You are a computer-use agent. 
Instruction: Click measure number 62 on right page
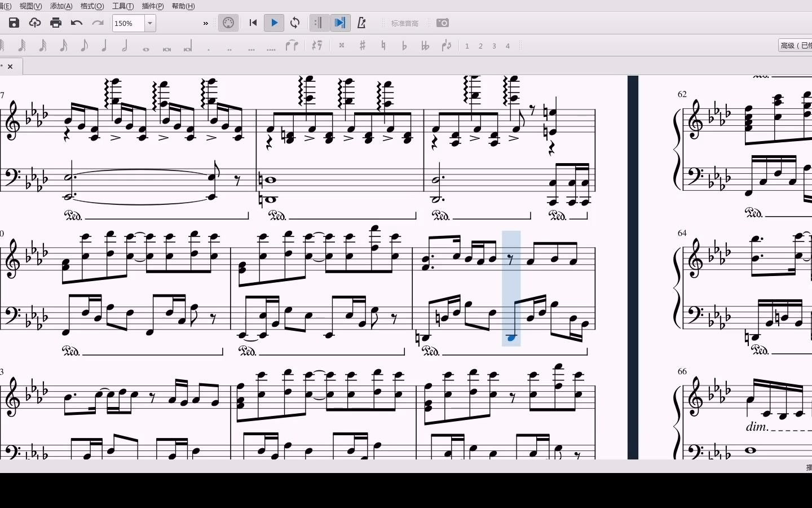pos(682,94)
